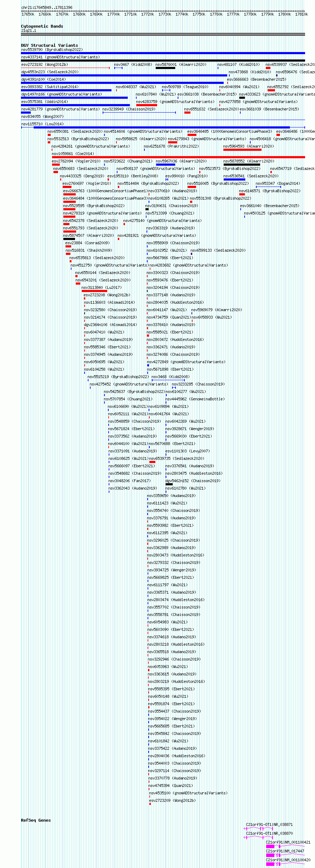Image resolution: width=315 pixels, height=868 pixels.
Task: Open nsv4433325 (Deng2019) label
Action: [x=82, y=176]
